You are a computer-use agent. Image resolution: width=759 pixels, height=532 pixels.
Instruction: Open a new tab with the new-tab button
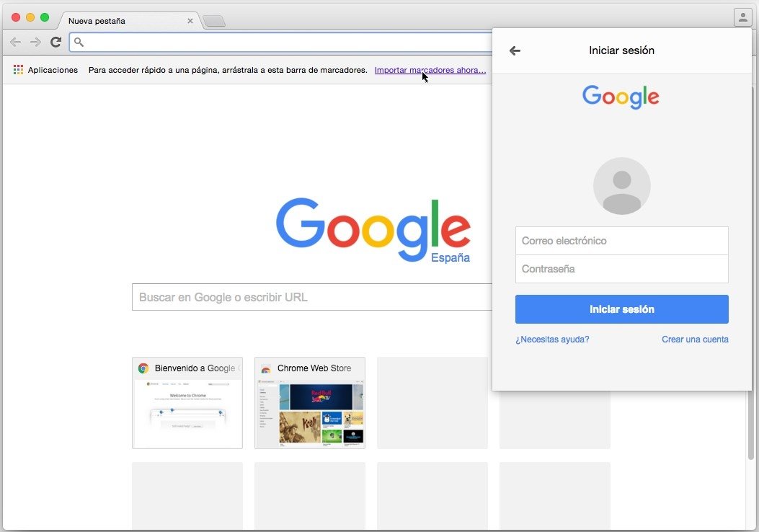214,21
